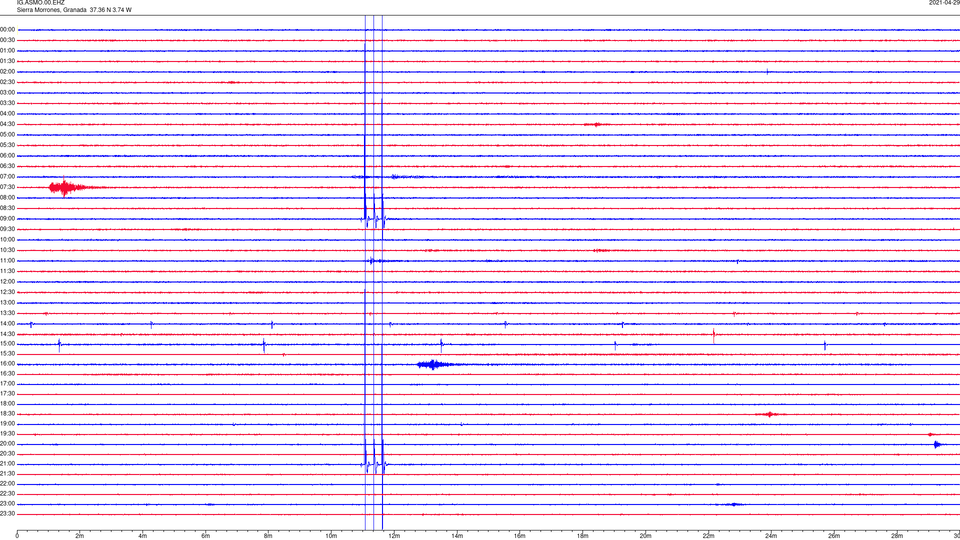This screenshot has height=540, width=960.
Task: Click the triple spike cluster on 21:00 trace
Action: 374,463
